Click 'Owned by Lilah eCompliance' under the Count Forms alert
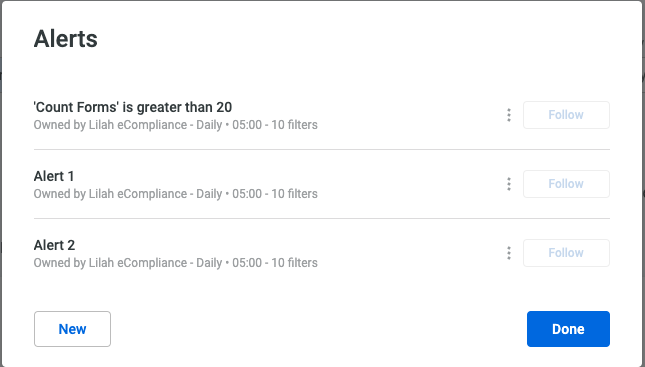Viewport: 645px width, 367px height. [x=110, y=125]
